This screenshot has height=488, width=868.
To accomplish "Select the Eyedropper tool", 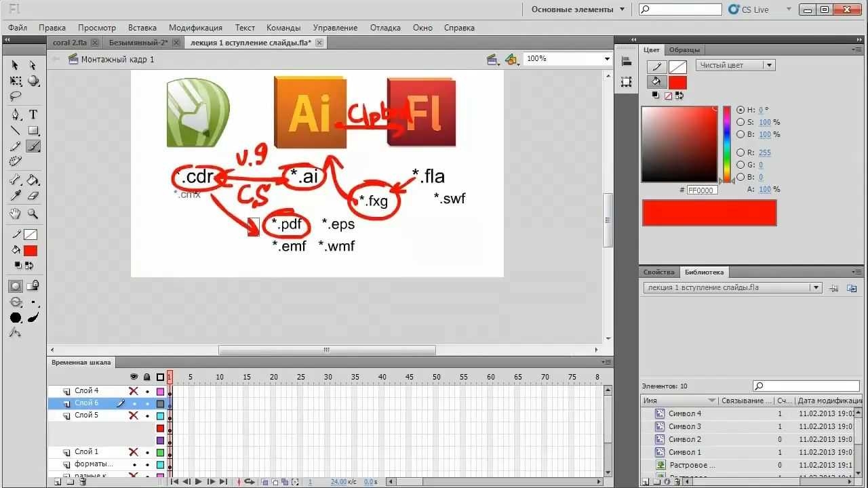I will [x=15, y=196].
